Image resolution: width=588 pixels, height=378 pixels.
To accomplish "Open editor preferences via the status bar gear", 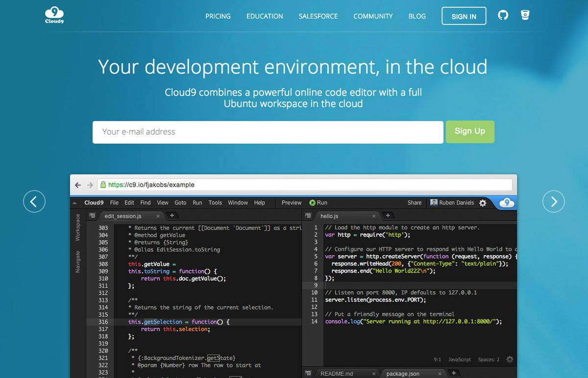I will pyautogui.click(x=509, y=359).
